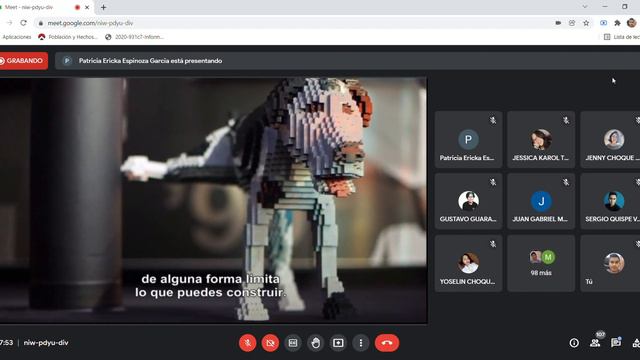
Task: Open 2020-931c7 bookmark
Action: tap(134, 37)
